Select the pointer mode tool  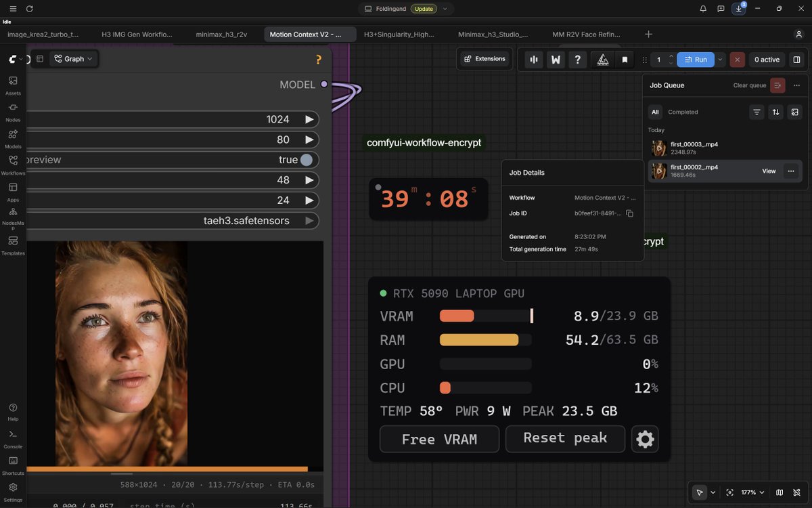point(700,492)
